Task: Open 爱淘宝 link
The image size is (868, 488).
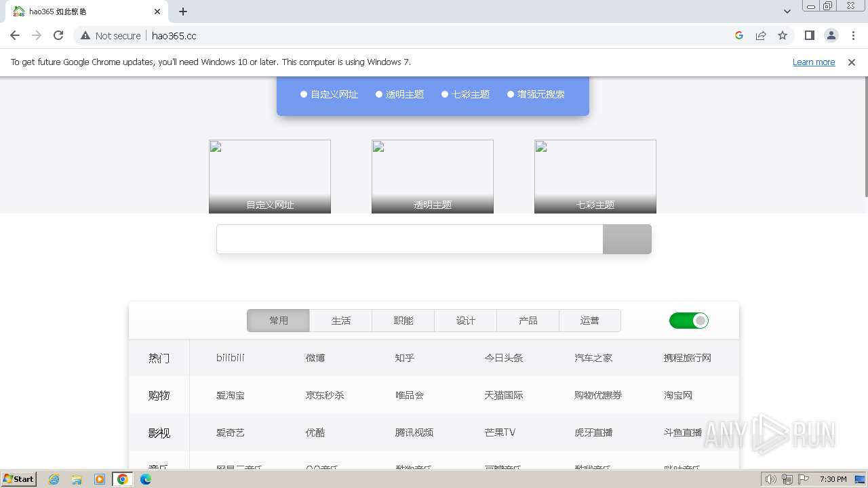Action: 231,395
